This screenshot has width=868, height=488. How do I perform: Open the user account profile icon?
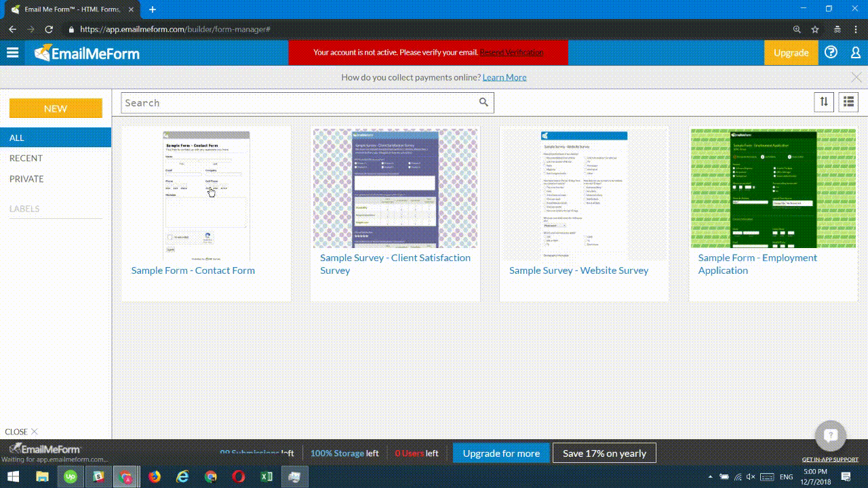(x=856, y=52)
